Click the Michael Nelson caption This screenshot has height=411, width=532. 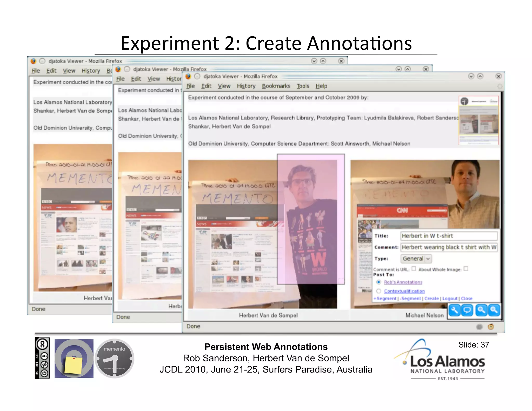pos(424,315)
